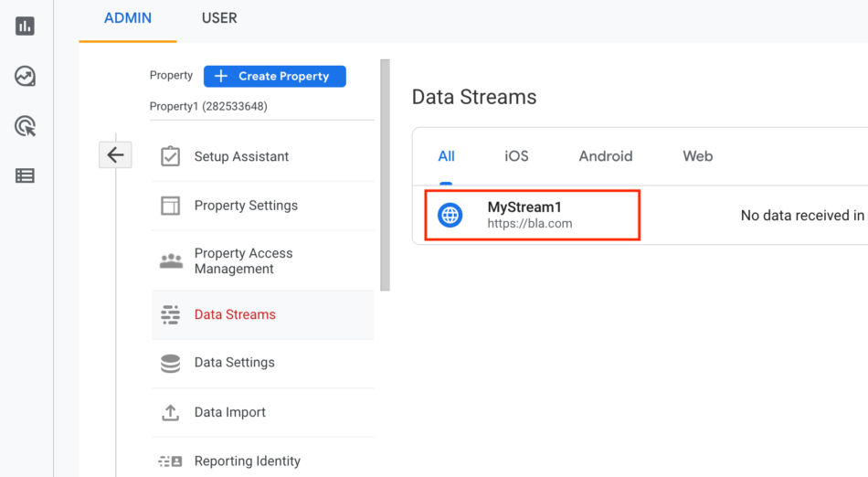The height and width of the screenshot is (477, 868).
Task: Open the Explore icon in left rail
Action: [25, 77]
